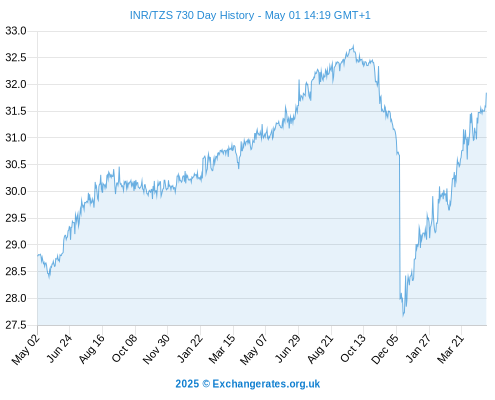Screen dimensions: 495x400
Task: Click the Mar 21 axis label
Action: [450, 349]
